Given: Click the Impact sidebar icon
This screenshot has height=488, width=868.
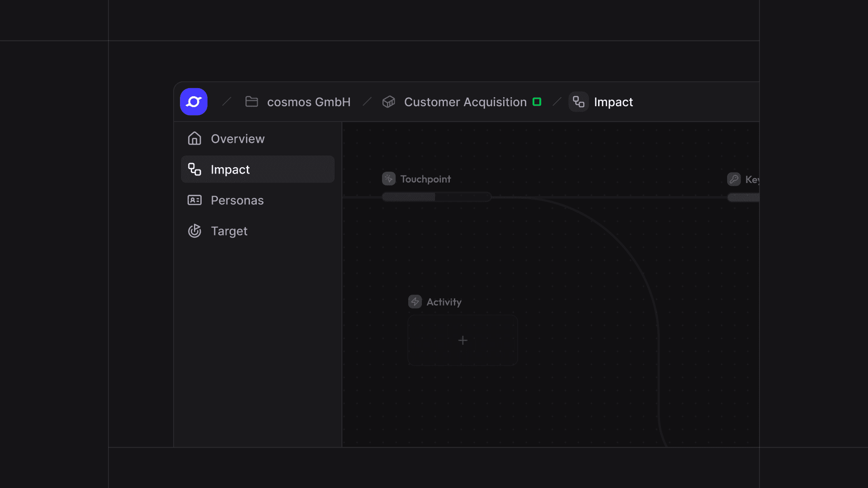Looking at the screenshot, I should tap(194, 169).
